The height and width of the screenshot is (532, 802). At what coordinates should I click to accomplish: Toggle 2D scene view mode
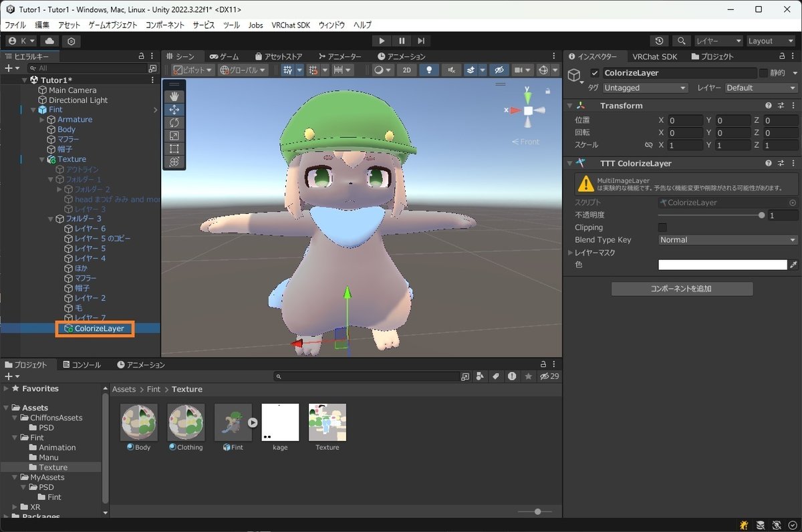click(x=407, y=70)
